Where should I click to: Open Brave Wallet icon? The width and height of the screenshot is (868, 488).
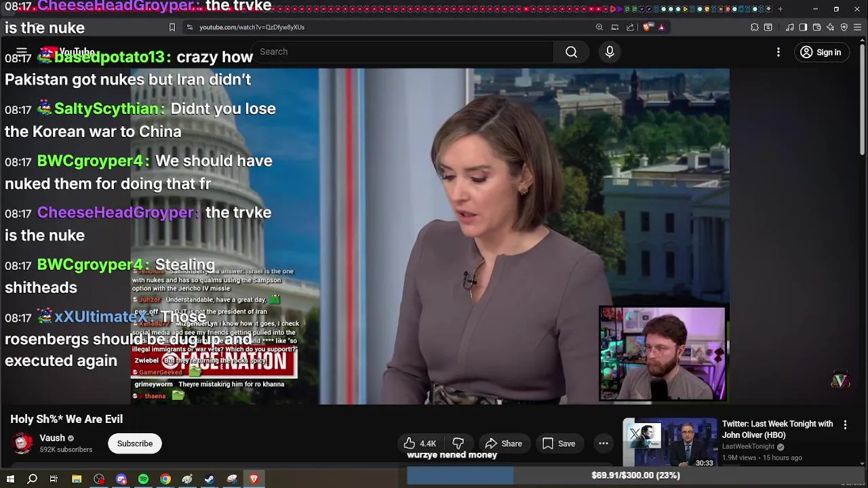[x=816, y=27]
